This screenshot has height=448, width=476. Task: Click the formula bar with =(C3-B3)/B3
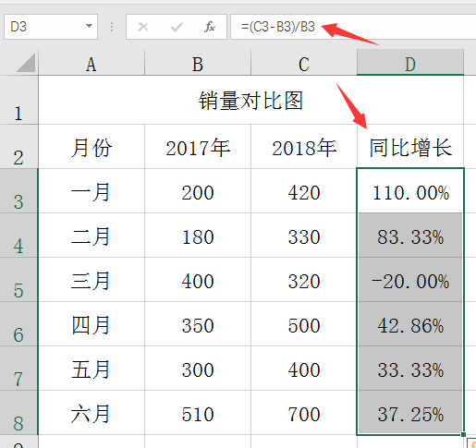pyautogui.click(x=353, y=27)
